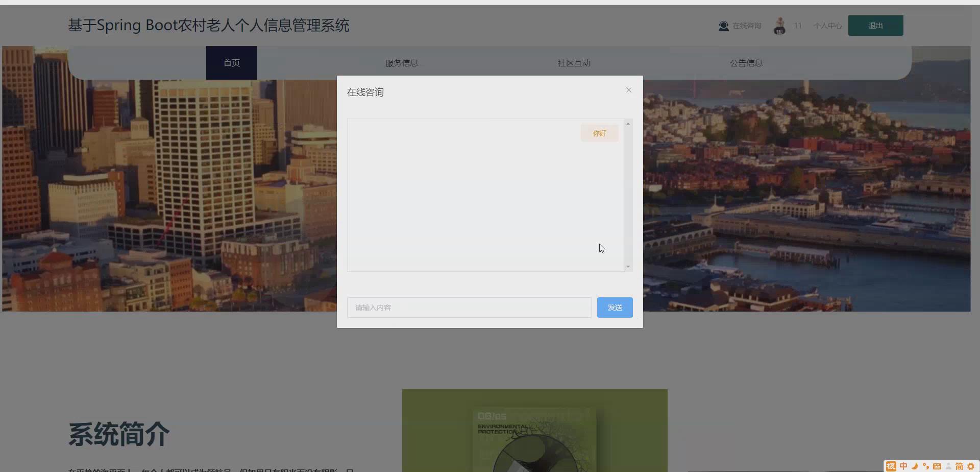Click the 退出 logout button
The width and height of the screenshot is (980, 472).
[x=875, y=25]
